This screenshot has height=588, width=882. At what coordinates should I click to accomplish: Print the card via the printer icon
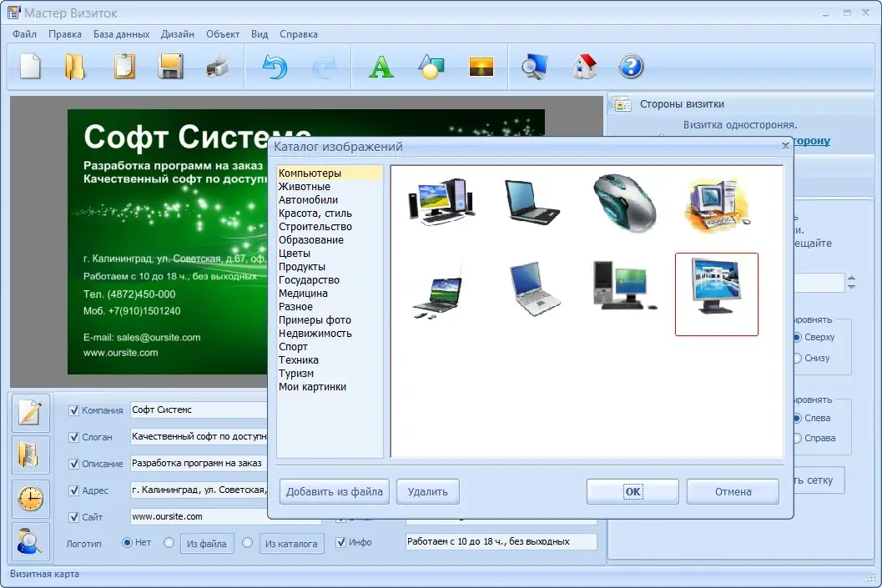pyautogui.click(x=218, y=67)
